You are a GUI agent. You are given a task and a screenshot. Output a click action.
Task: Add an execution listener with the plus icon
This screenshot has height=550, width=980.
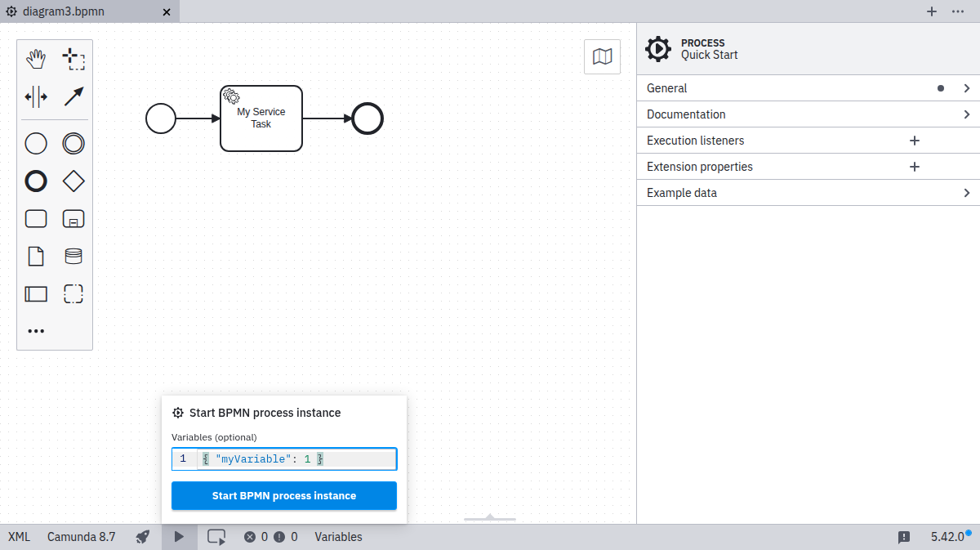pyautogui.click(x=914, y=140)
